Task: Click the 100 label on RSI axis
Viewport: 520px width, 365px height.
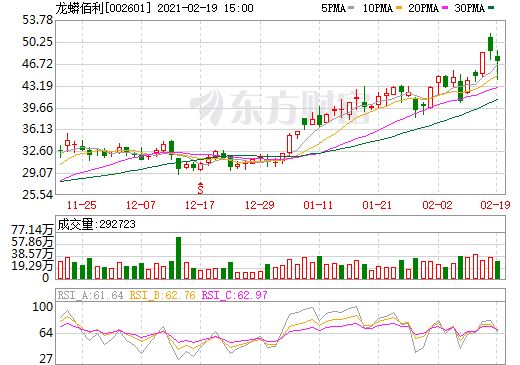Action: (x=43, y=307)
